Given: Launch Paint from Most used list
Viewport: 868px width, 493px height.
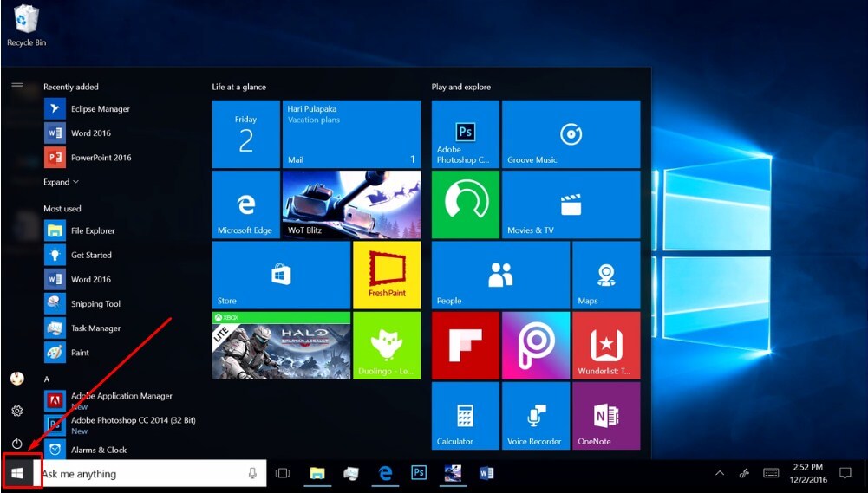Looking at the screenshot, I should (x=68, y=353).
